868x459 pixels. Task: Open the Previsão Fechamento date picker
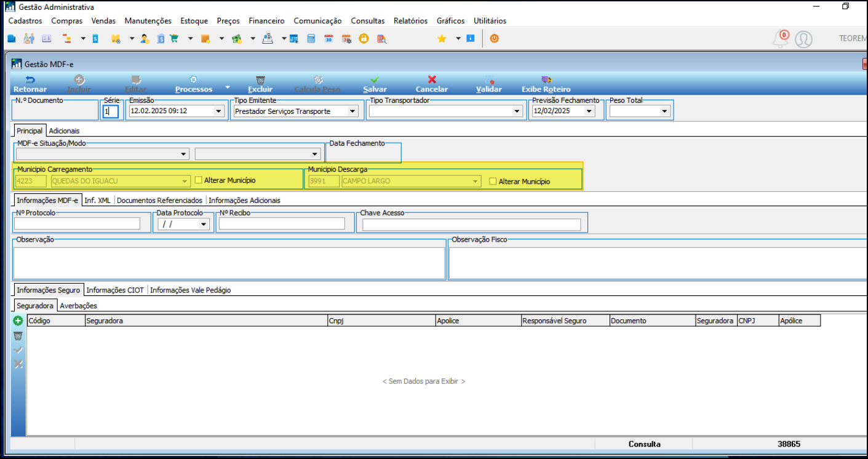[589, 111]
